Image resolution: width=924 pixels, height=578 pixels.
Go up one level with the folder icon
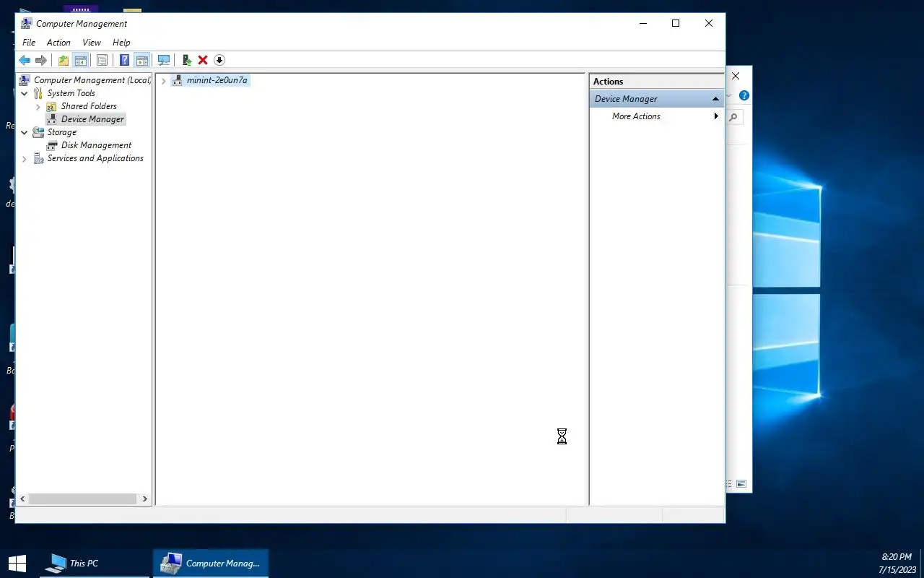tap(64, 61)
